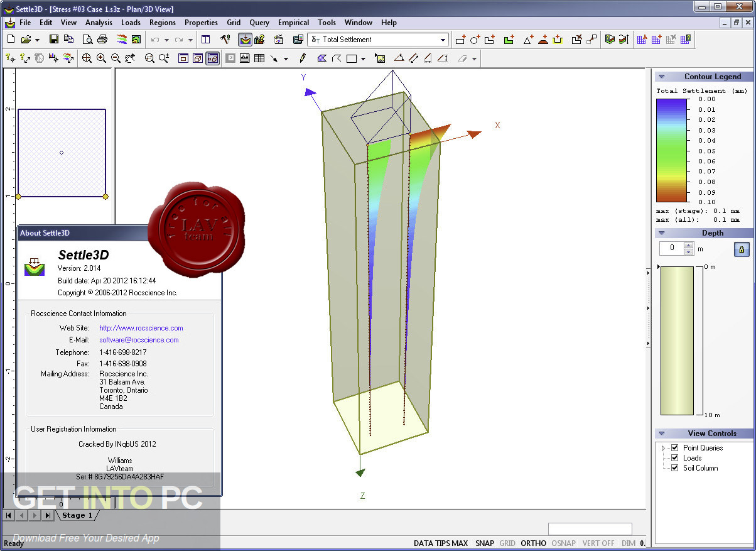Click the DATA TIPS MAX status label

441,543
